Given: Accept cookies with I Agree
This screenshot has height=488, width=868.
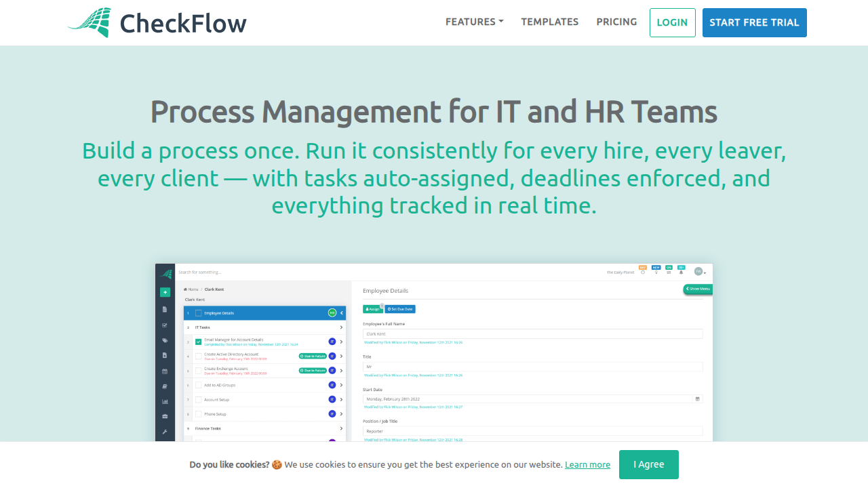Looking at the screenshot, I should (x=649, y=464).
